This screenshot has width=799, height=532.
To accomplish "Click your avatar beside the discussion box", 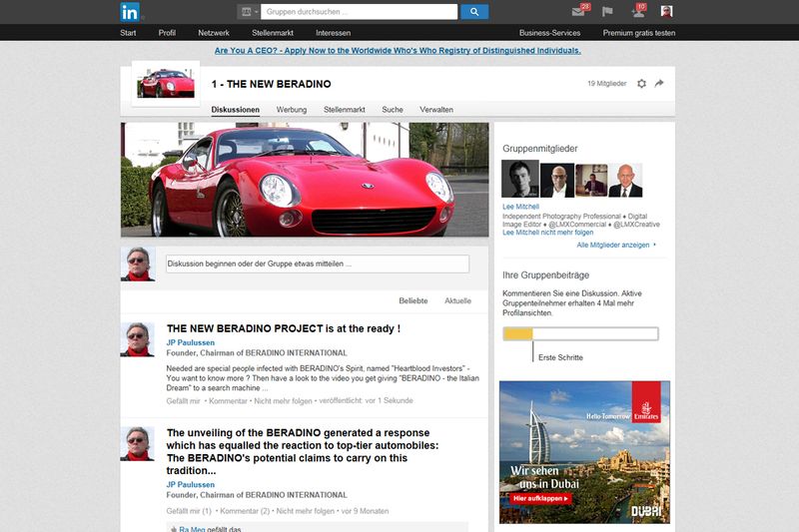I will [x=138, y=265].
